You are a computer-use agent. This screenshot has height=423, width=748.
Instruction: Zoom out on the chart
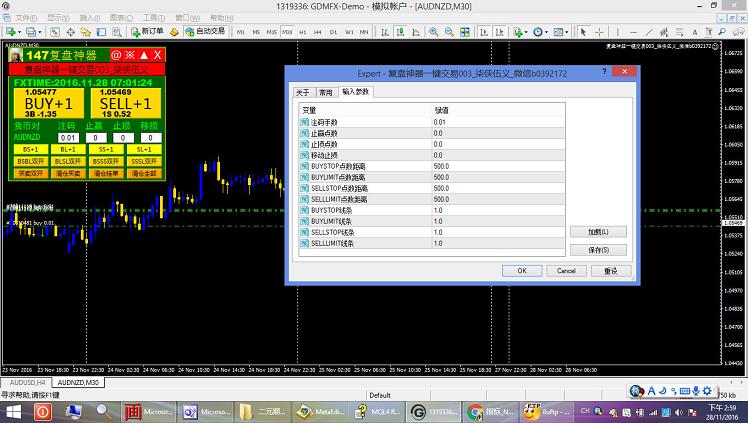449,32
